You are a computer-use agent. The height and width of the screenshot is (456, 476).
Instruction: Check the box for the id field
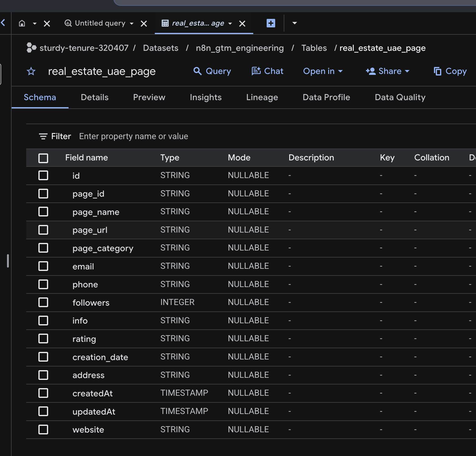pyautogui.click(x=43, y=175)
